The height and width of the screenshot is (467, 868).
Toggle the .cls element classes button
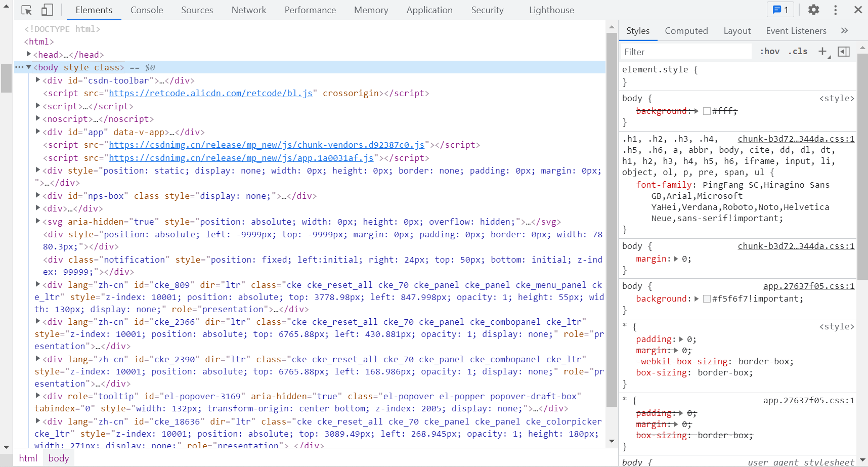coord(798,51)
